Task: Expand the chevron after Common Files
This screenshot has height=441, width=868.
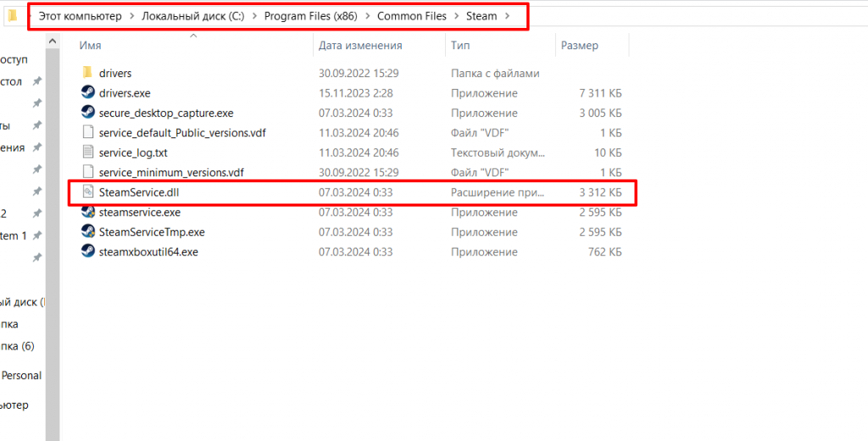Action: coord(456,16)
